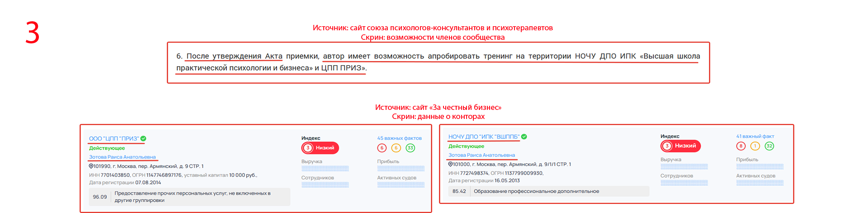The height and width of the screenshot is (213, 868).
Task: Click the orange circle badge with 1
Action: click(755, 146)
